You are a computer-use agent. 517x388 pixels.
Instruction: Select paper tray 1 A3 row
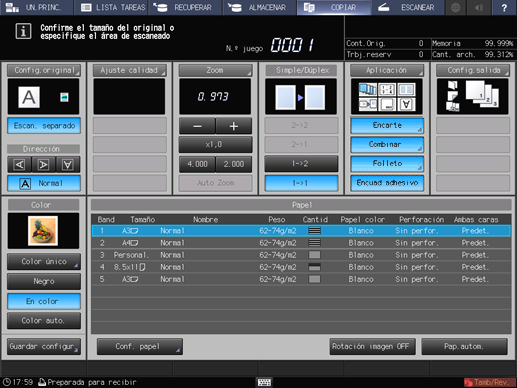(x=301, y=231)
